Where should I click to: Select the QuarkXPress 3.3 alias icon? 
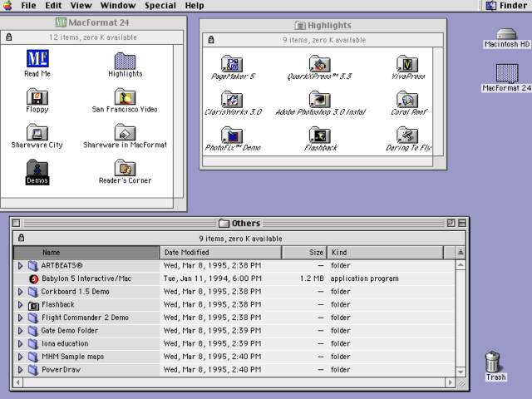pos(319,64)
